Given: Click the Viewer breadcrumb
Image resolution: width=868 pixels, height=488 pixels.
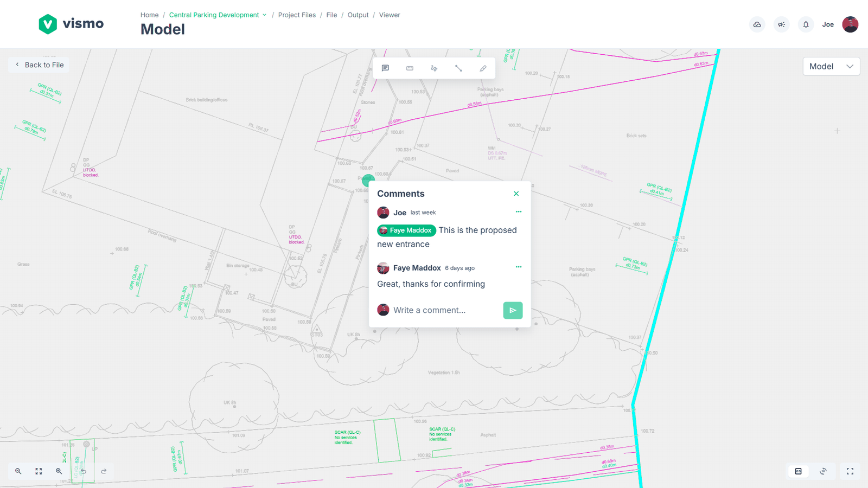Looking at the screenshot, I should [390, 15].
